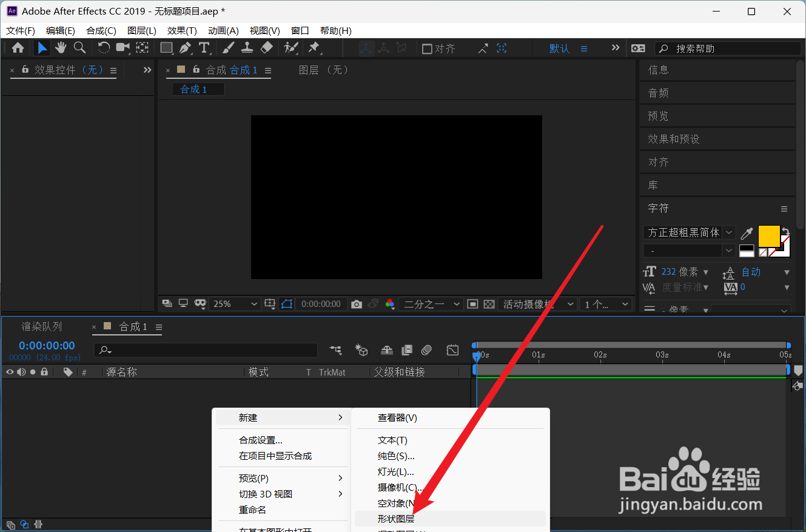Image resolution: width=806 pixels, height=532 pixels.
Task: Open the 合成(C) menu
Action: tap(101, 31)
